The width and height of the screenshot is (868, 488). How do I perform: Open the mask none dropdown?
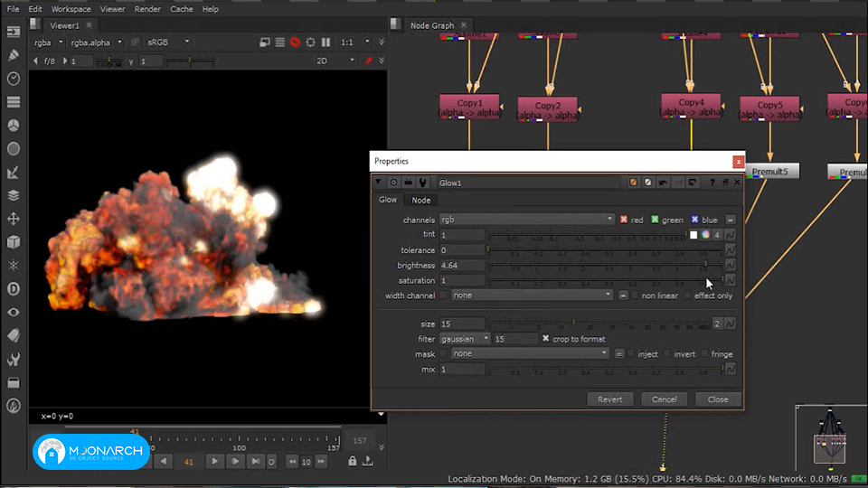tap(531, 353)
